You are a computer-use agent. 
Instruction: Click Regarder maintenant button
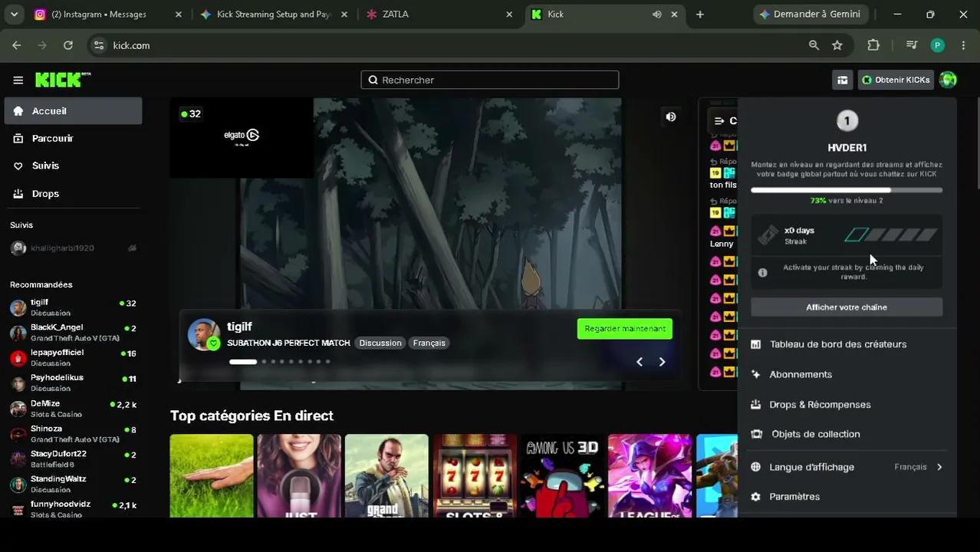[x=625, y=329]
